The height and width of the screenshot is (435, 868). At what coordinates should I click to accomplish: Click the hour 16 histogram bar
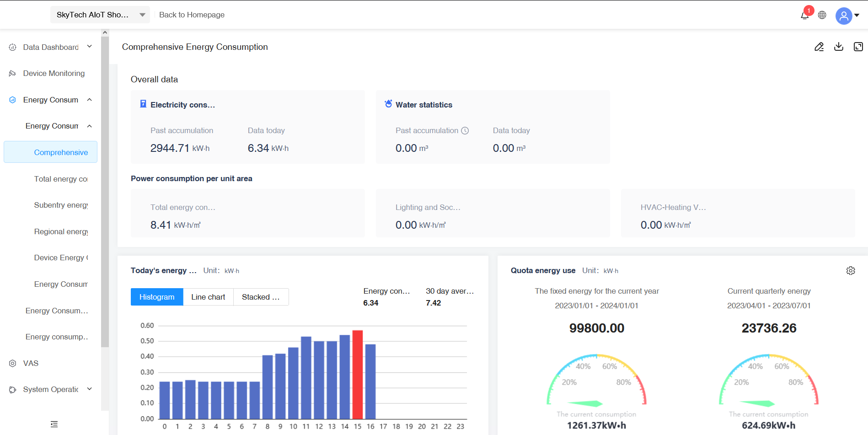point(370,381)
